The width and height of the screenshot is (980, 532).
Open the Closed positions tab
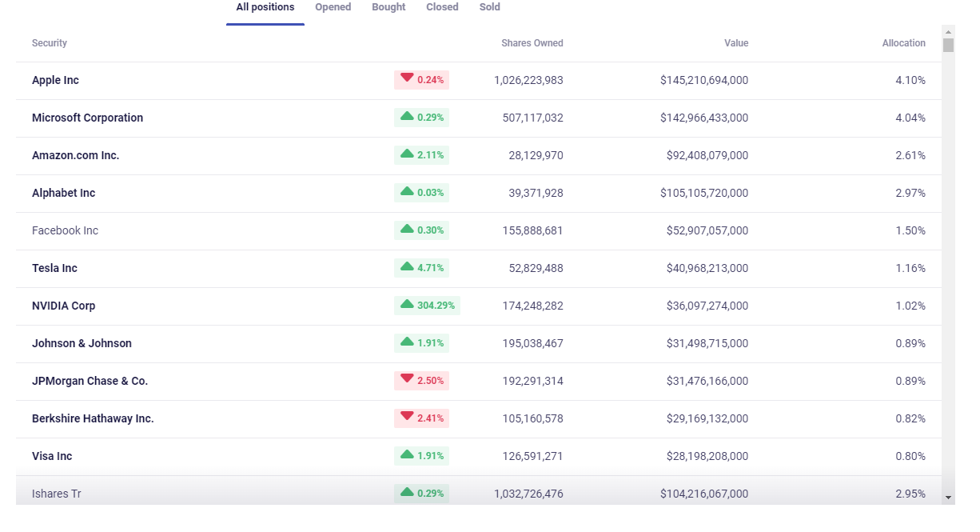pyautogui.click(x=442, y=7)
